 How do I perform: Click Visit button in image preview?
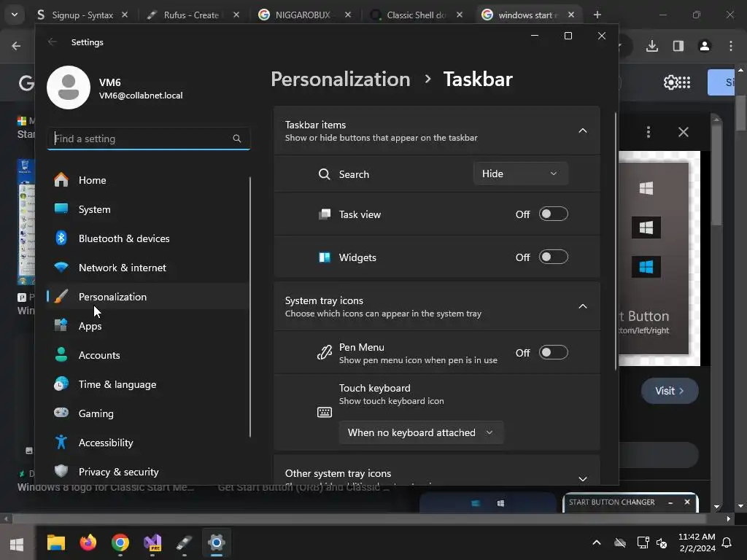click(670, 391)
